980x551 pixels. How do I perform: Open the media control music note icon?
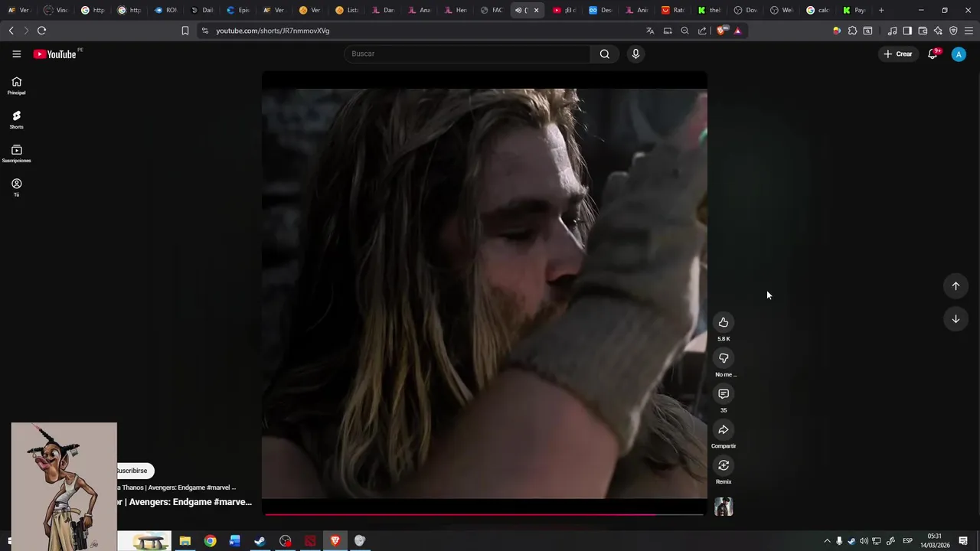click(892, 31)
